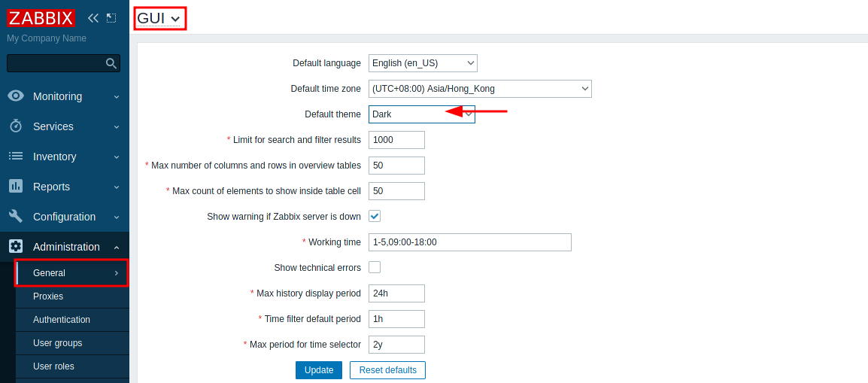The image size is (868, 383).
Task: Click the Working time field
Action: coord(470,242)
